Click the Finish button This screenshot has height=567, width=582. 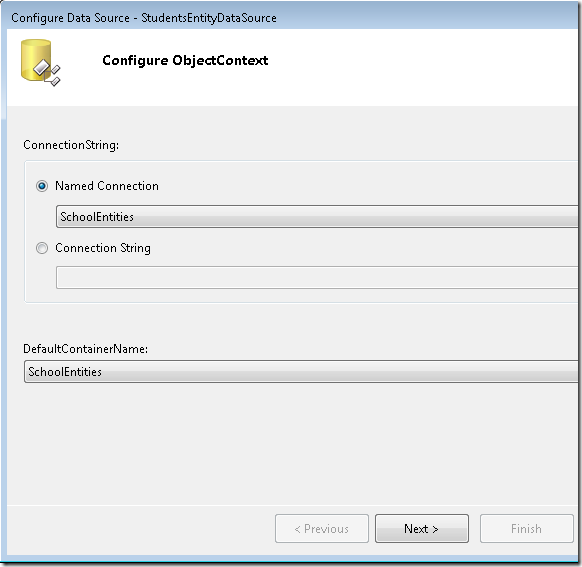(527, 528)
